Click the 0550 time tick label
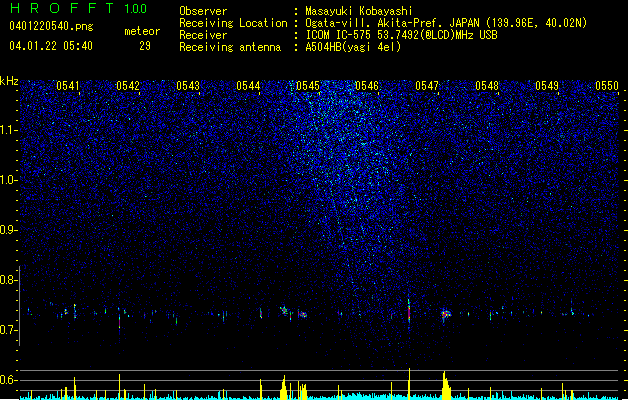This screenshot has height=400, width=629. (x=607, y=86)
